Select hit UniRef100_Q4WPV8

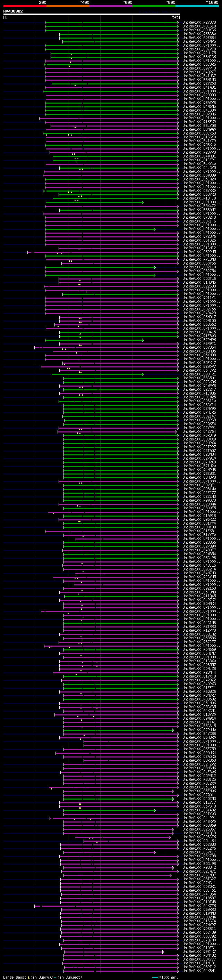[x=199, y=386]
